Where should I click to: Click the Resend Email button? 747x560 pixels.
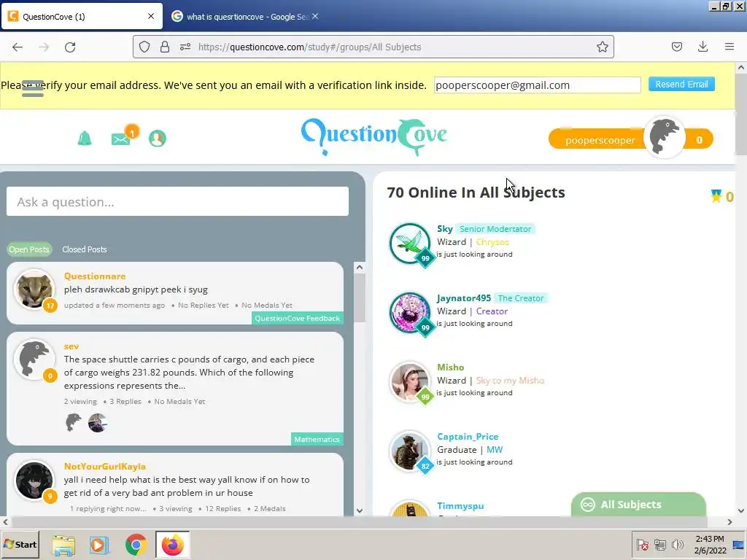pos(681,85)
